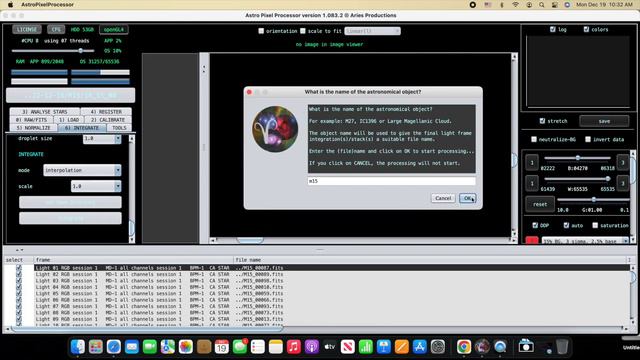Viewport: 640px width, 360px height.
Task: Click Spotlight search in menu bar
Action: point(542,5)
